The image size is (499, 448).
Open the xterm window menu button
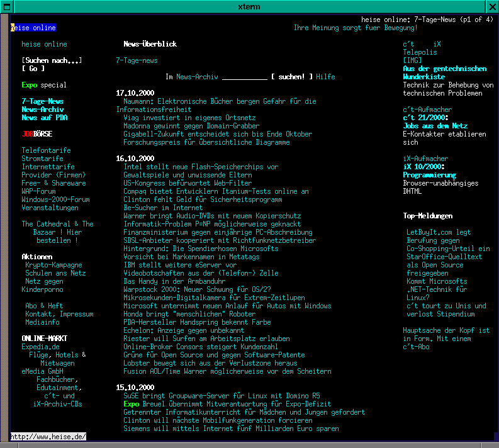pos(6,6)
